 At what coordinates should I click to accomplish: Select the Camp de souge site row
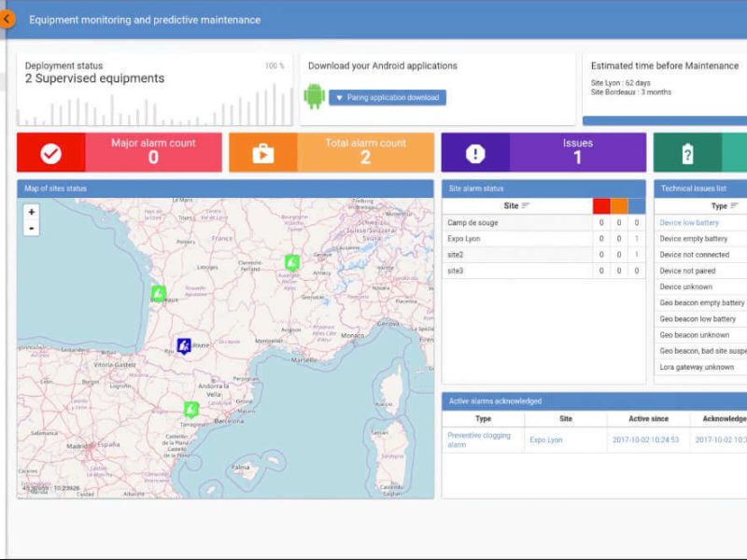coord(543,222)
